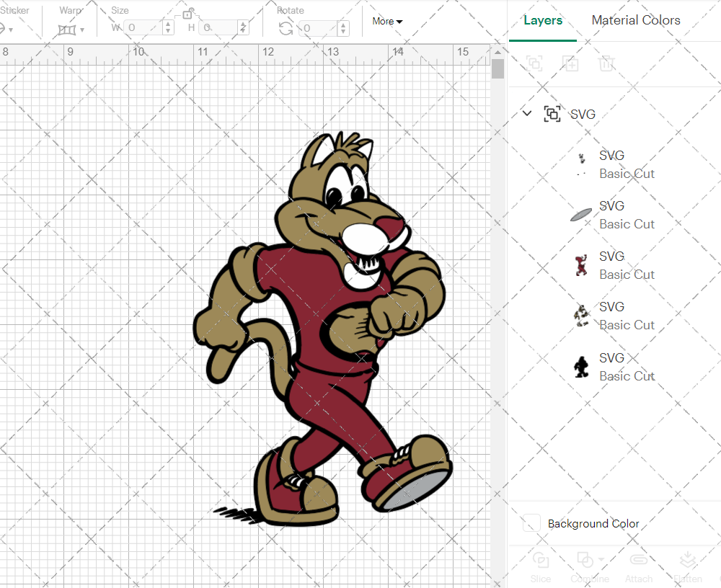Click the Background Color swatch
This screenshot has width=721, height=588.
coord(531,523)
